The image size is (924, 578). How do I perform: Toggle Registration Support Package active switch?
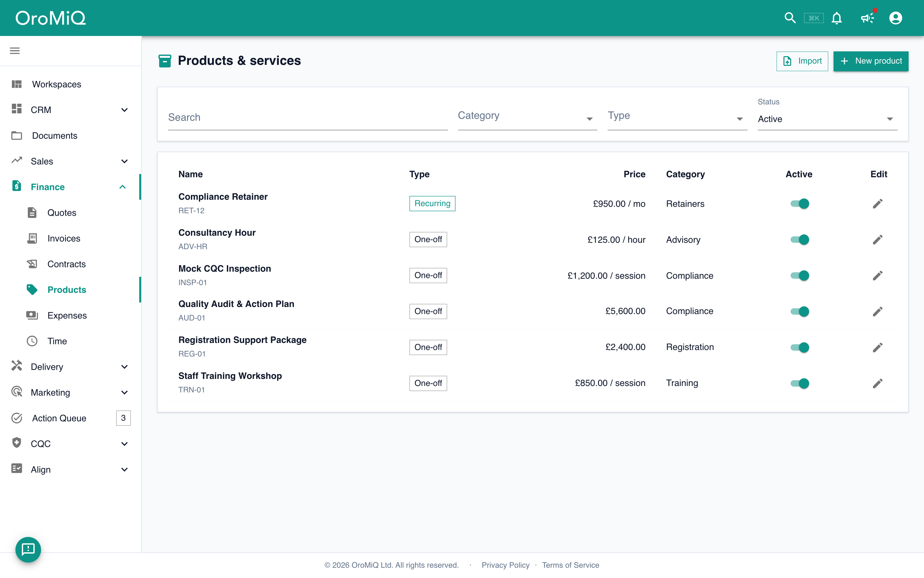(x=799, y=347)
